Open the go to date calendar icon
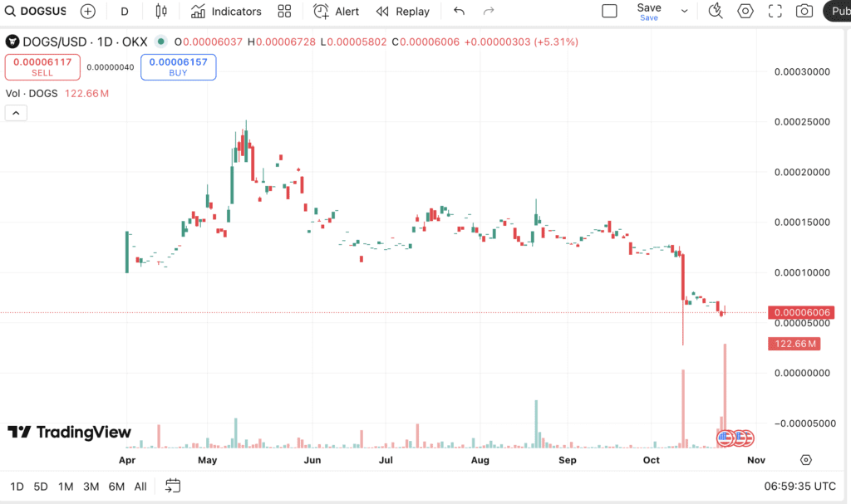This screenshot has height=504, width=851. pyautogui.click(x=173, y=486)
